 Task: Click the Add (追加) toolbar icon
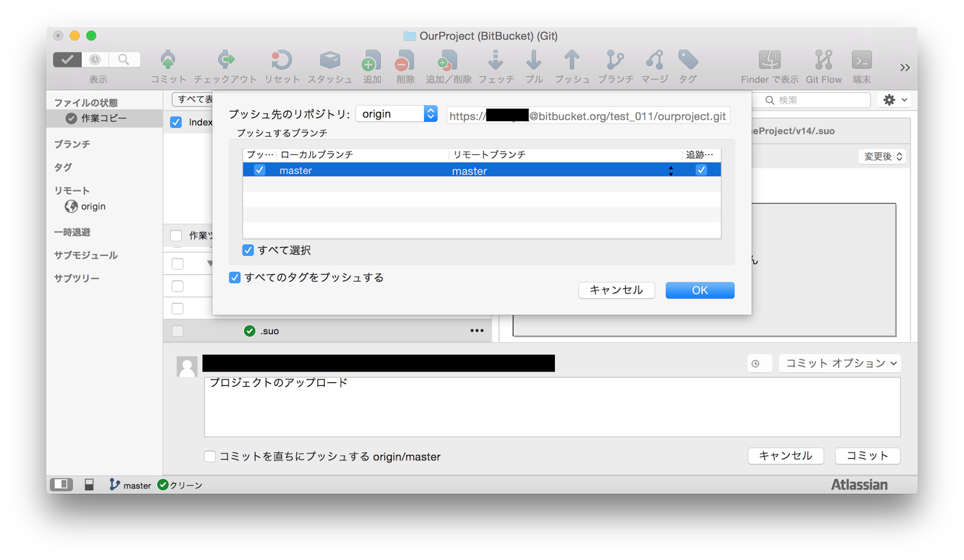click(x=372, y=60)
